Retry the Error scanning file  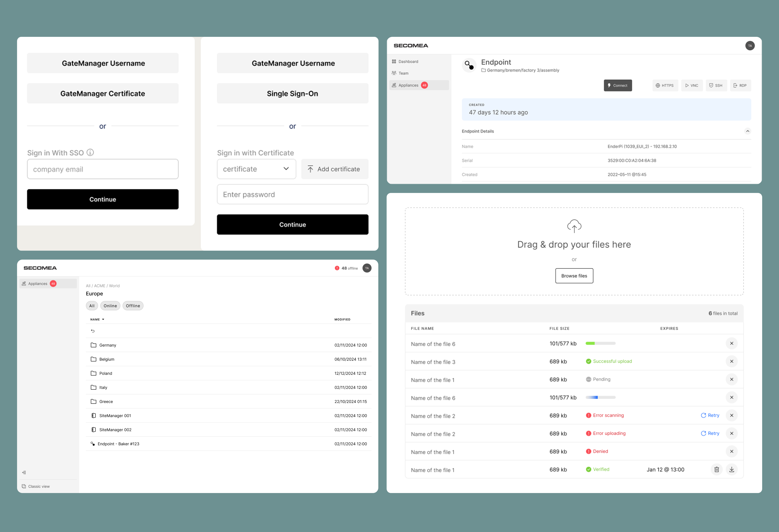point(710,415)
